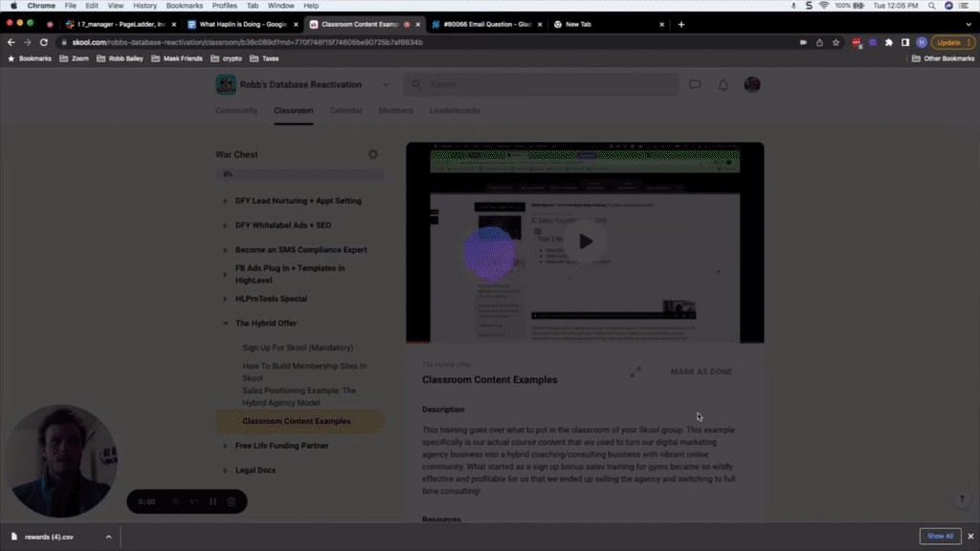This screenshot has width=980, height=551.
Task: Discard recording with the trash icon
Action: point(230,501)
